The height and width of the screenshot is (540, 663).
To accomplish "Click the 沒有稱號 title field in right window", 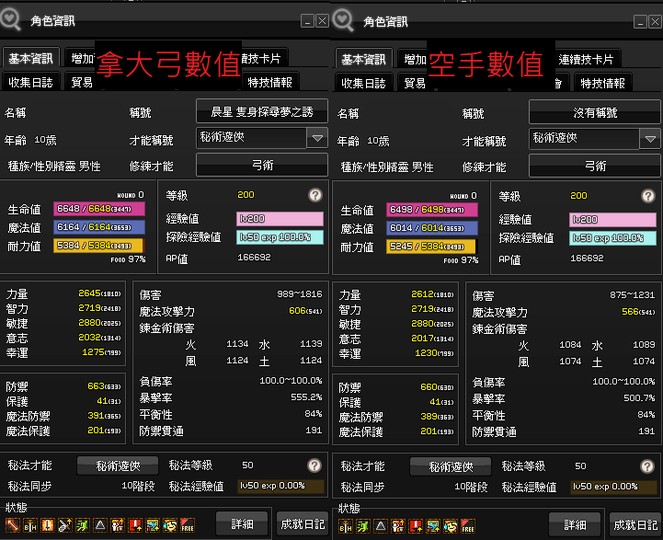I will click(x=595, y=113).
